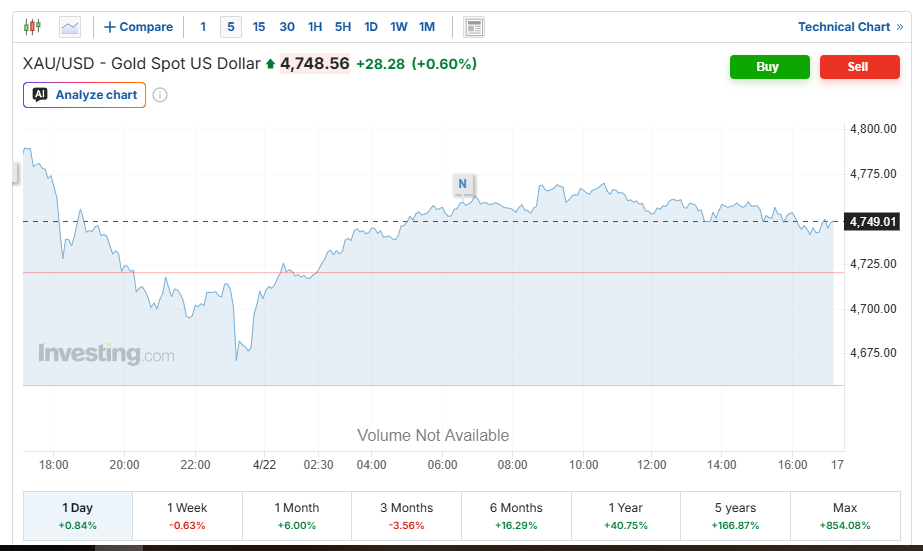The image size is (923, 551).
Task: Click the Investing.com watermark logo
Action: coord(106,354)
